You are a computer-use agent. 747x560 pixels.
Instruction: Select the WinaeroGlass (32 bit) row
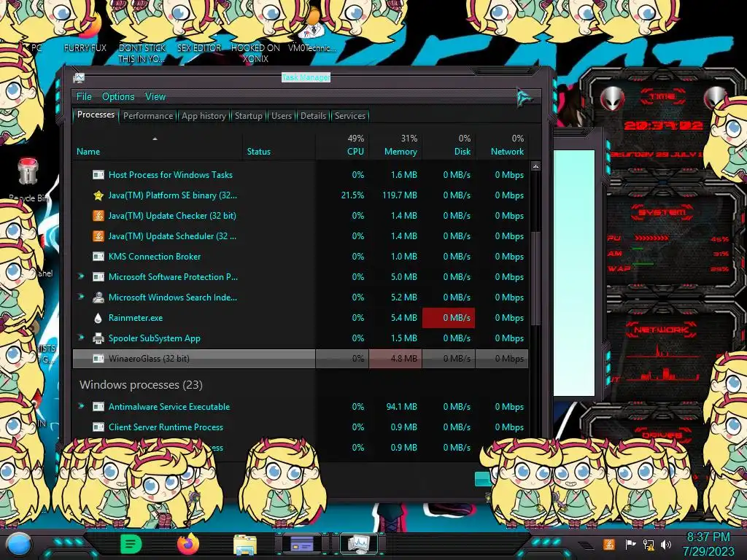300,359
